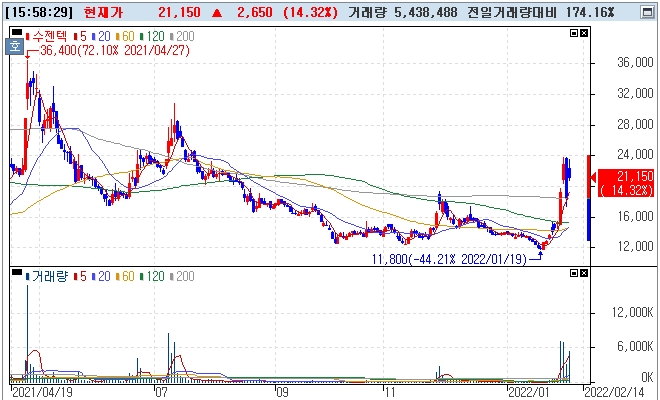Toggle the 20-day average in volume legend

(x=101, y=277)
